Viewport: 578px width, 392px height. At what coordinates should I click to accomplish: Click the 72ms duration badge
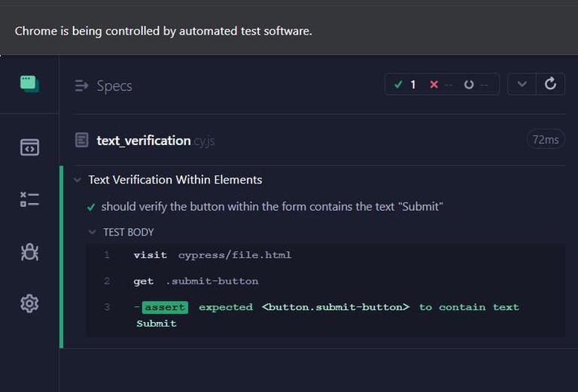coord(545,140)
